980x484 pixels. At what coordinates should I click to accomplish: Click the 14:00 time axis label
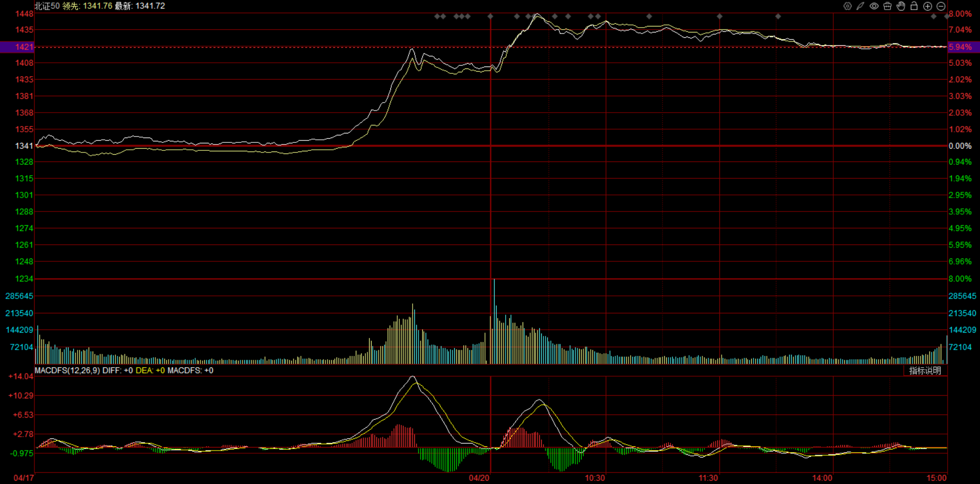(x=822, y=478)
